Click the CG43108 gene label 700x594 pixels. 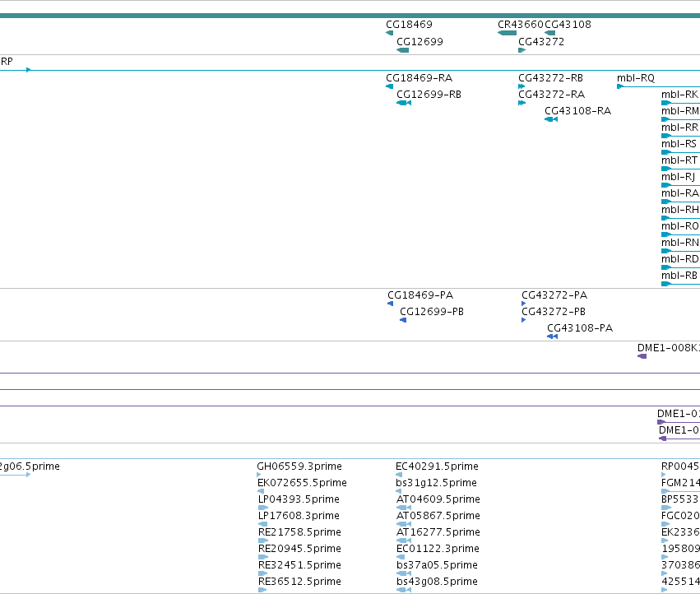tap(568, 25)
